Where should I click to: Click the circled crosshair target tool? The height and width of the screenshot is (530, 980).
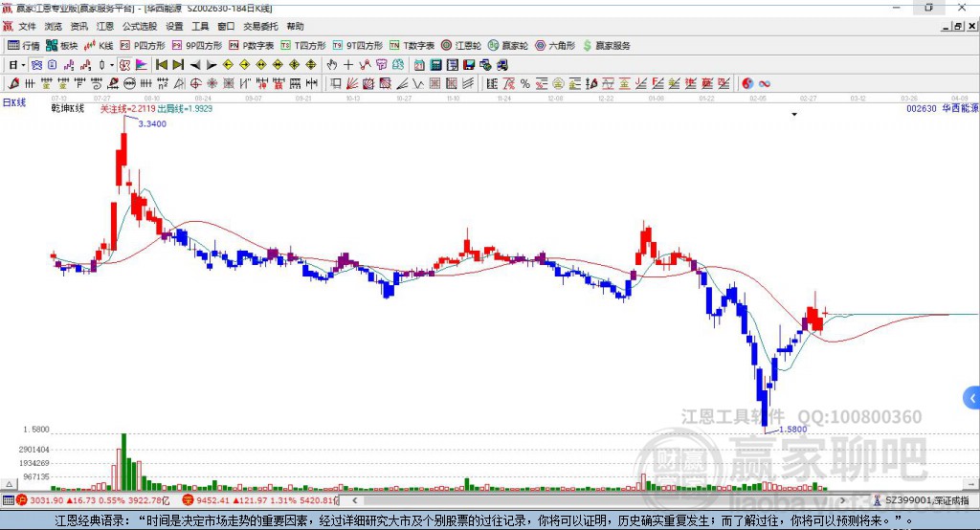[x=195, y=84]
